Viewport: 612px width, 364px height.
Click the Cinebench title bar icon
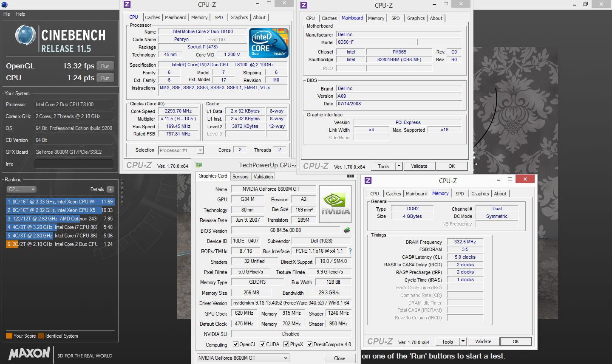click(x=4, y=5)
